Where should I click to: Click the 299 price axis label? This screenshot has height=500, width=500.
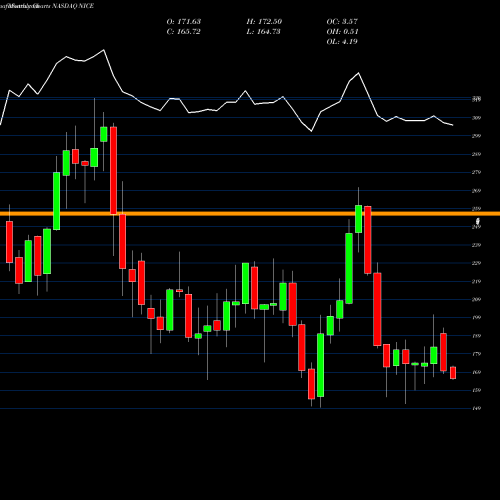click(477, 136)
